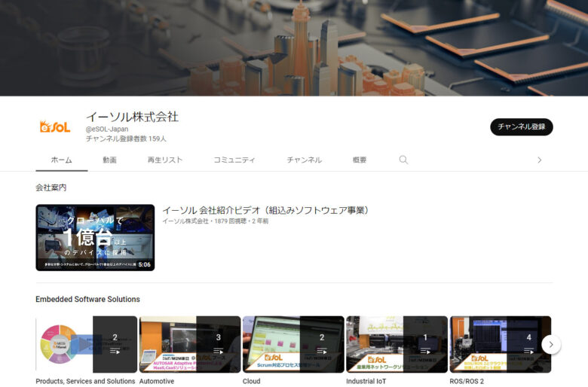Image resolution: width=588 pixels, height=387 pixels.
Task: Open the 動画 tab
Action: point(109,160)
